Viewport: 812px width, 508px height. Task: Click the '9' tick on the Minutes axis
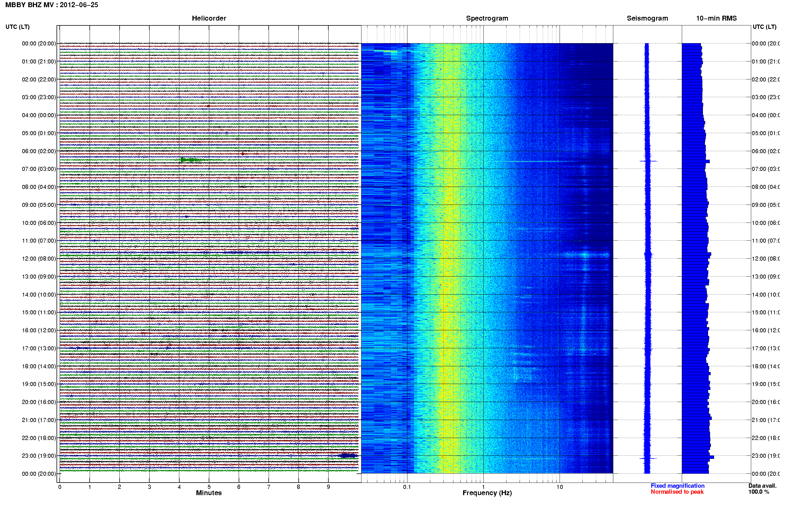[328, 487]
